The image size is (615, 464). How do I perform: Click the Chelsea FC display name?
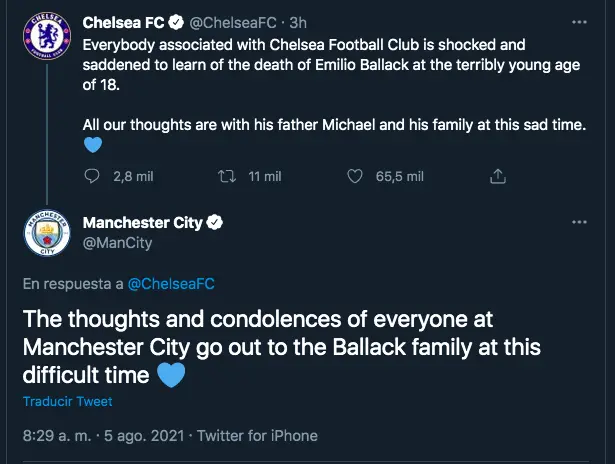click(123, 23)
